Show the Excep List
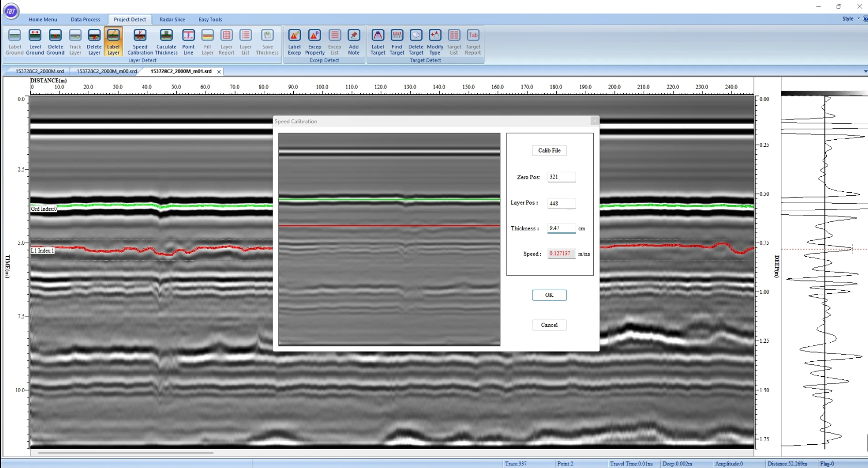Image resolution: width=868 pixels, height=468 pixels. (x=335, y=42)
